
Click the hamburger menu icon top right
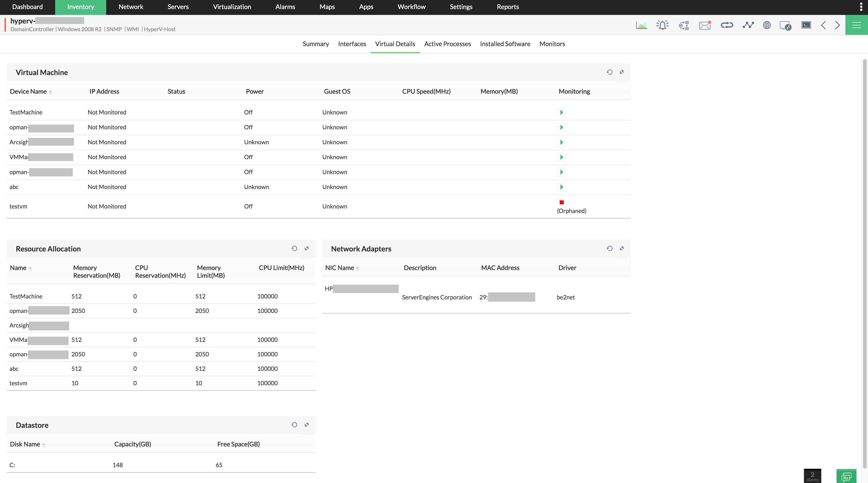coord(857,25)
